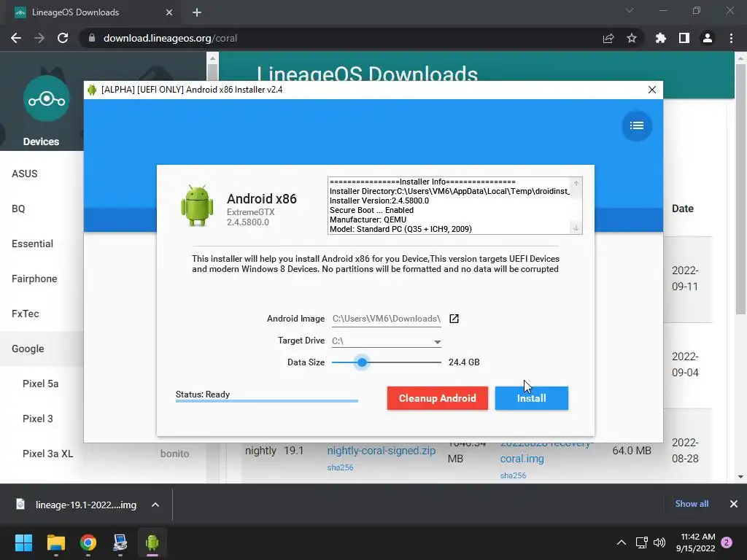Open Chrome extensions puzzle icon
Image resolution: width=747 pixels, height=560 pixels.
click(660, 38)
